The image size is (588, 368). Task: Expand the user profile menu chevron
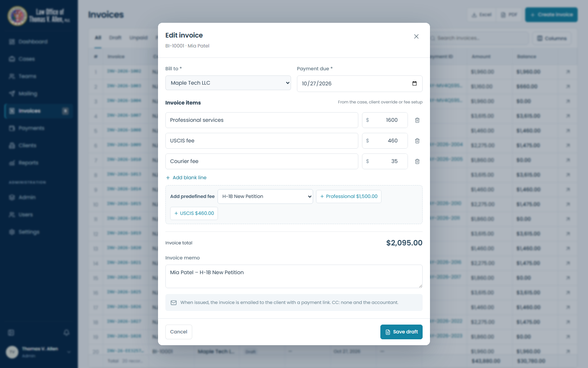tap(69, 352)
